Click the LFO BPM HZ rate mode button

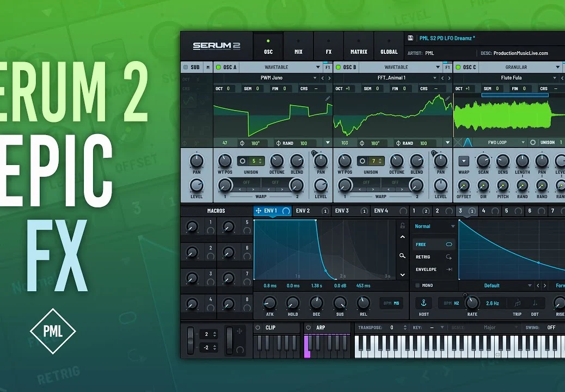451,303
